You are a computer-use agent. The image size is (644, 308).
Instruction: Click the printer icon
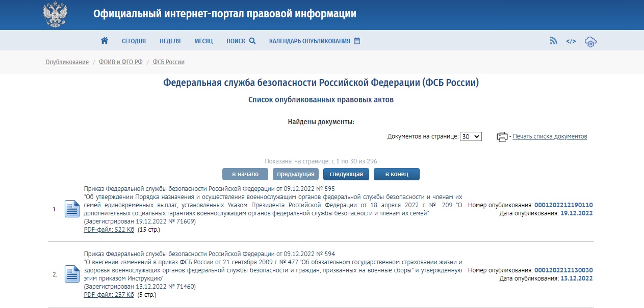click(x=502, y=136)
